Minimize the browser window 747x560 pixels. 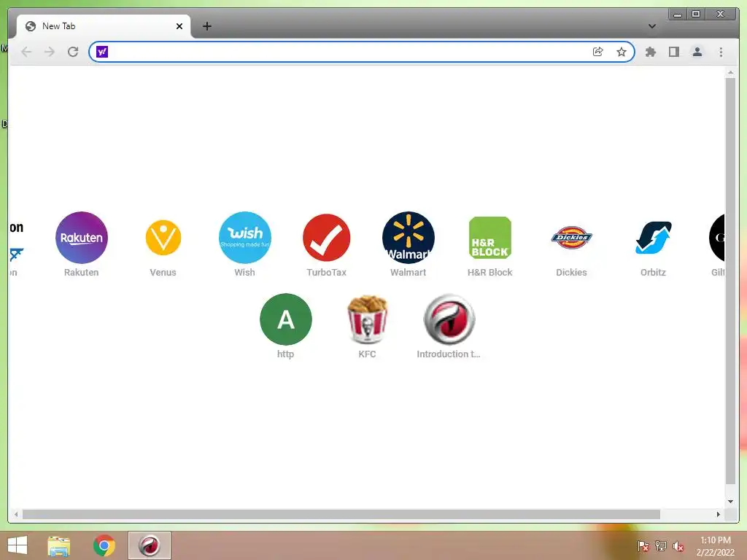[x=678, y=15]
